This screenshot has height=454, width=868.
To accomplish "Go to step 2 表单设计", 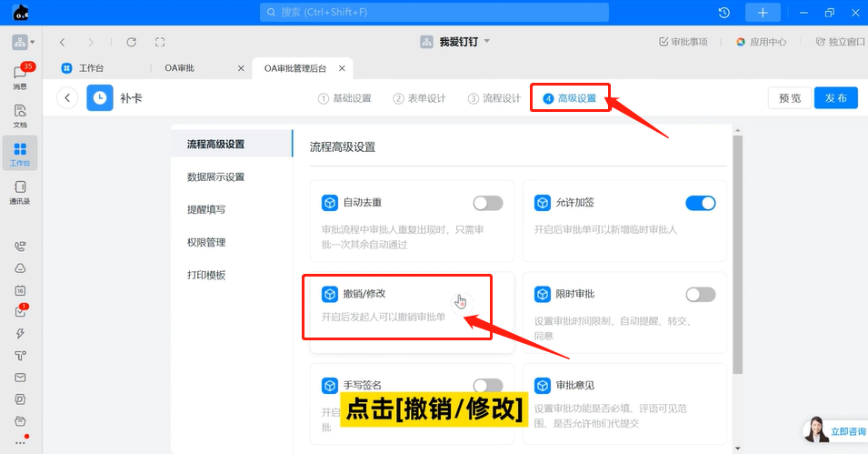I will coord(419,98).
